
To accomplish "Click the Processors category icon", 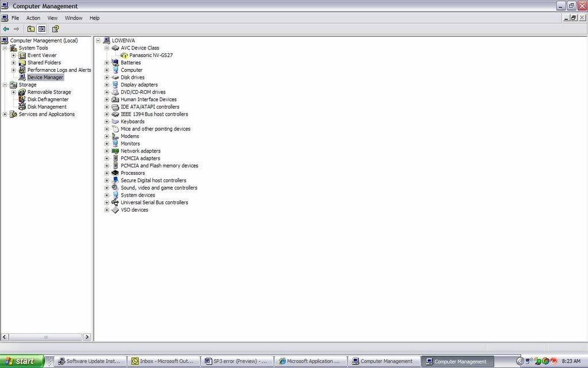I will click(x=115, y=173).
